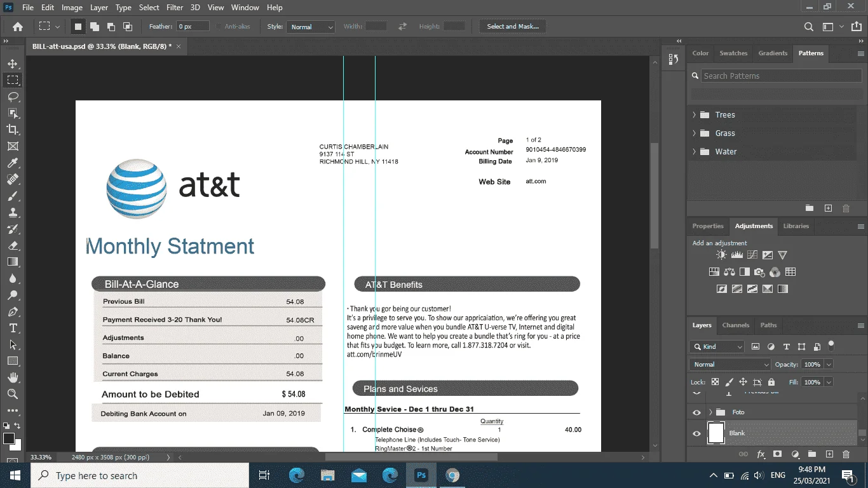Expand the Grass pattern group
Image resolution: width=868 pixels, height=488 pixels.
(x=694, y=133)
